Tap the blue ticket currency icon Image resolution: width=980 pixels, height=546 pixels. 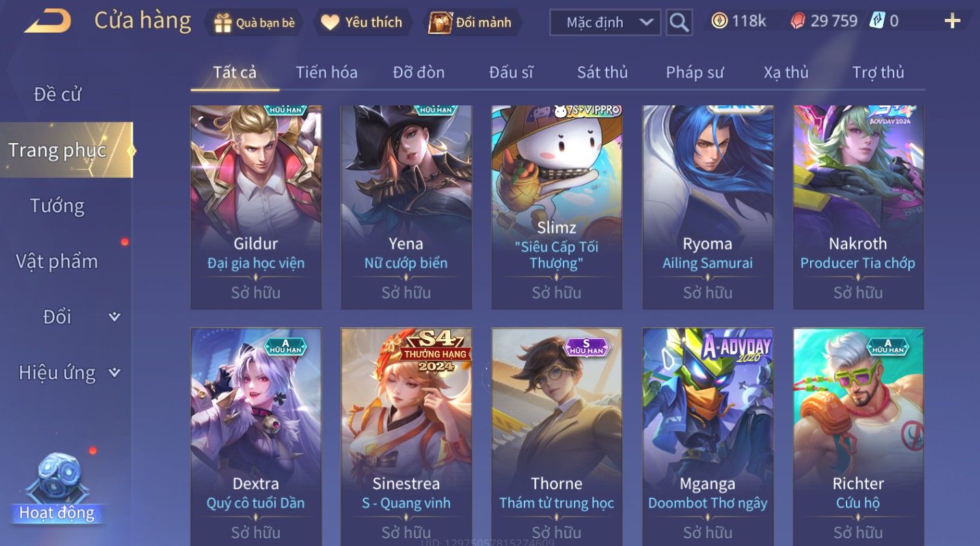(877, 21)
